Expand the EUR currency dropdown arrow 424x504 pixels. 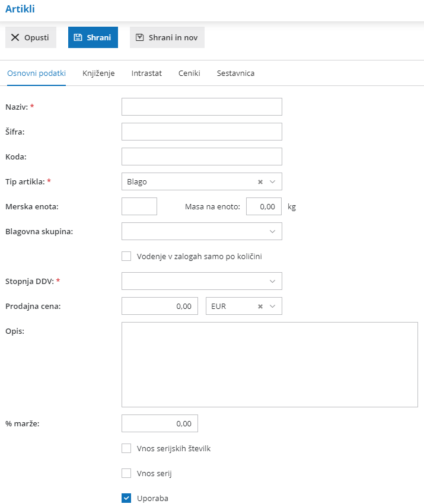[x=272, y=307]
